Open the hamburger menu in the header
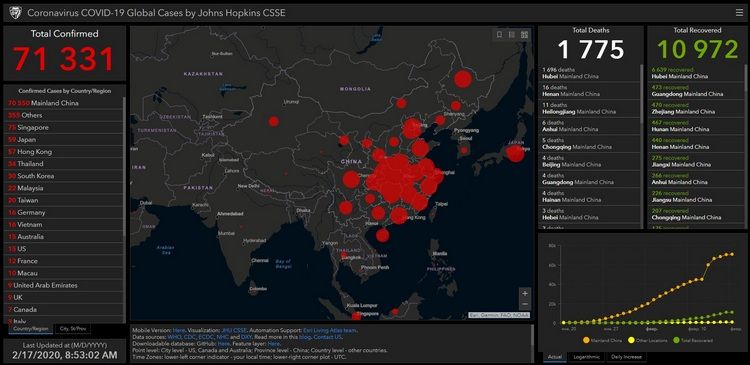This screenshot has height=365, width=750. [739, 13]
